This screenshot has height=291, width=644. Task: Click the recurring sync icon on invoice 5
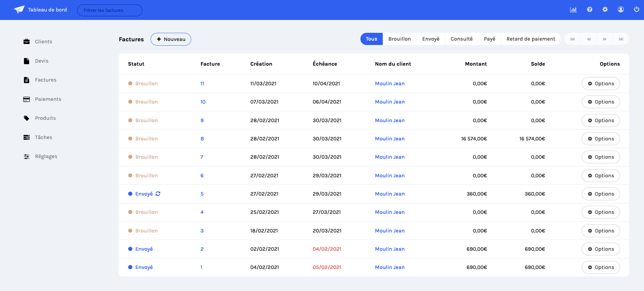pos(158,194)
